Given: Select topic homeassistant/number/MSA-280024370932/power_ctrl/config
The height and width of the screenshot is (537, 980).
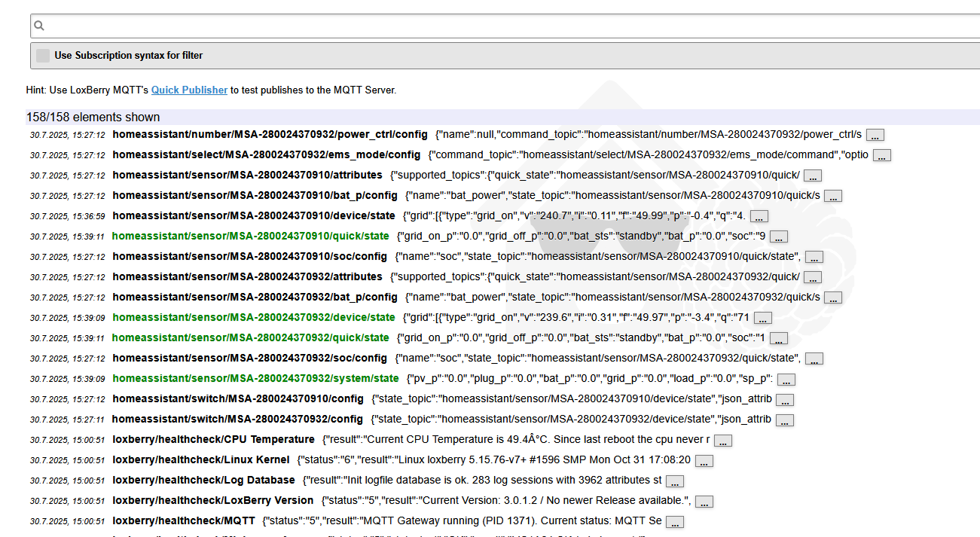Looking at the screenshot, I should (x=270, y=134).
